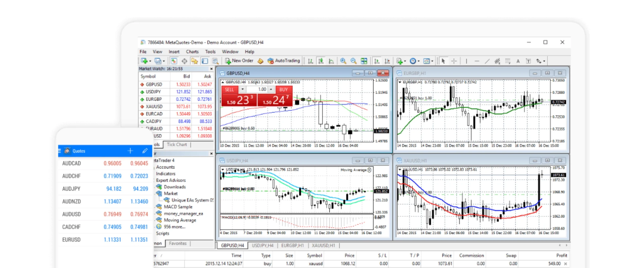Select the Horizontal Line drawing tool
Image resolution: width=644 pixels, height=268 pixels.
point(477,61)
